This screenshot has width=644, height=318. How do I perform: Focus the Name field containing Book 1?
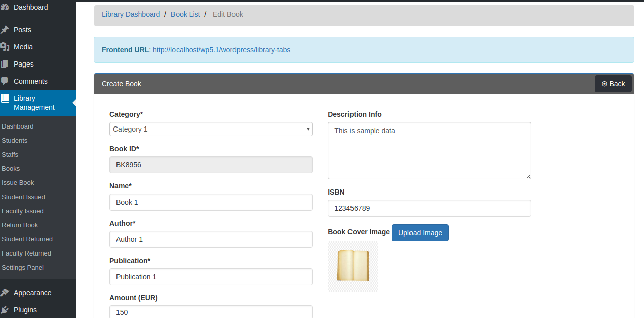tap(211, 202)
